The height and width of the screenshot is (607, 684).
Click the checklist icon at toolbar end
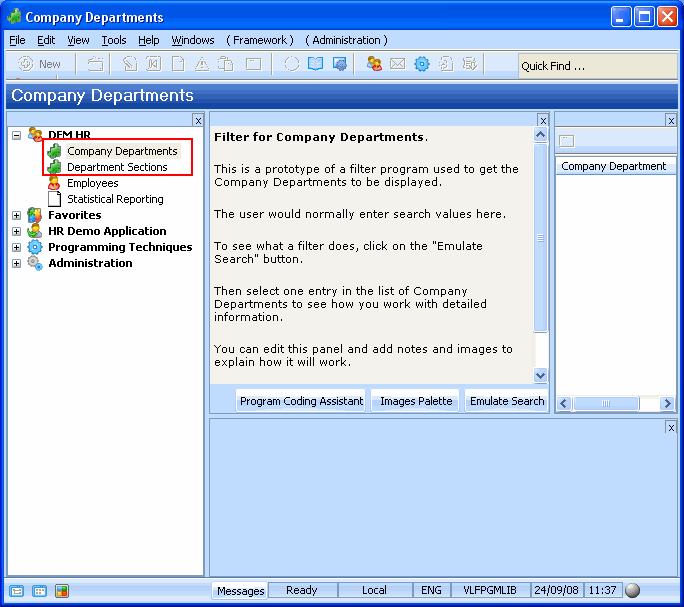pyautogui.click(x=469, y=64)
